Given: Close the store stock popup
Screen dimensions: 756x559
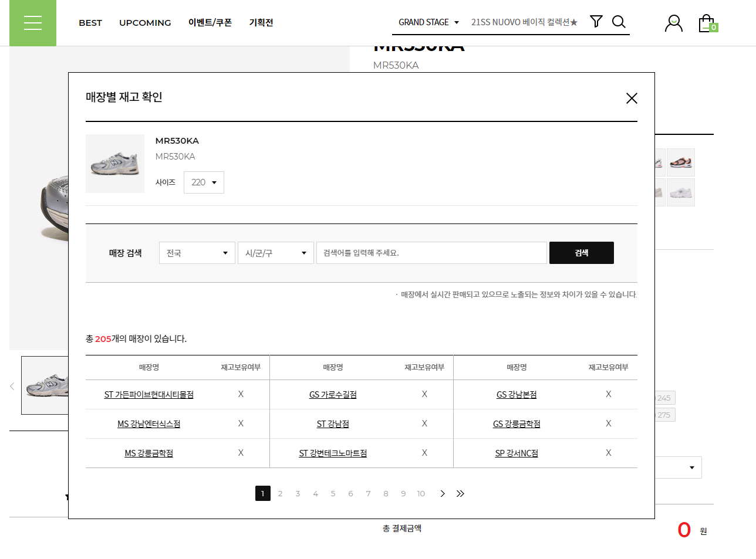Looking at the screenshot, I should click(632, 98).
